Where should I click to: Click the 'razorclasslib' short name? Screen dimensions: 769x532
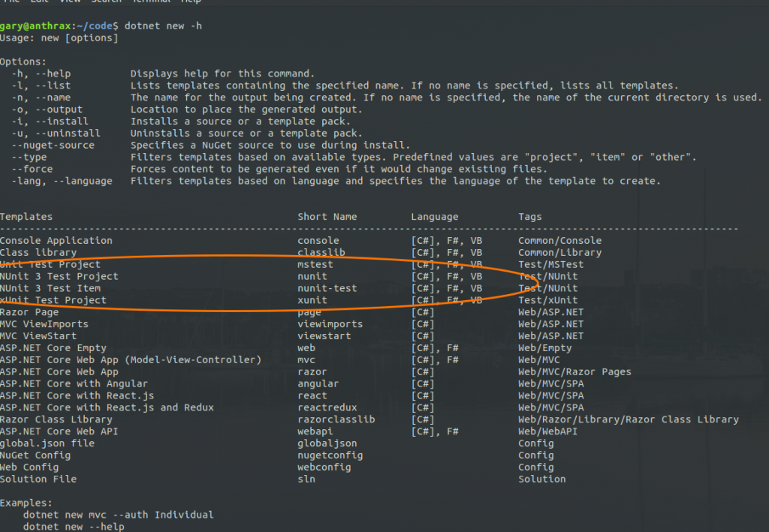(336, 419)
